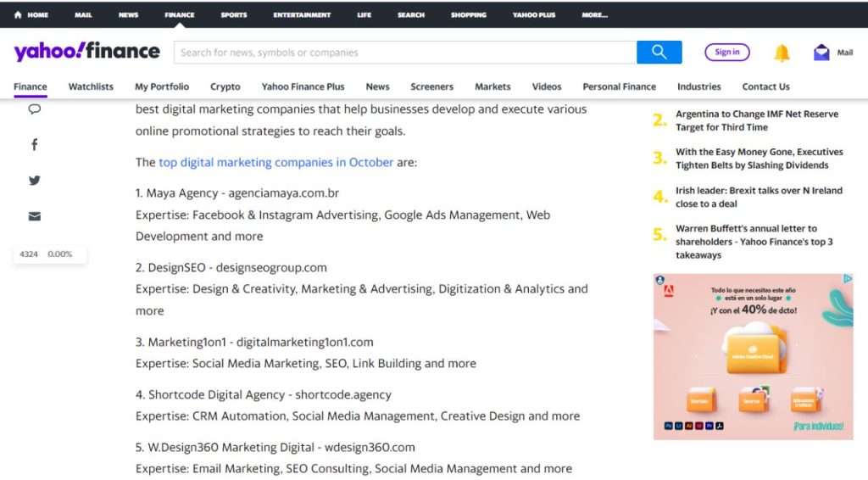
Task: Share article on Twitter icon
Action: click(34, 181)
